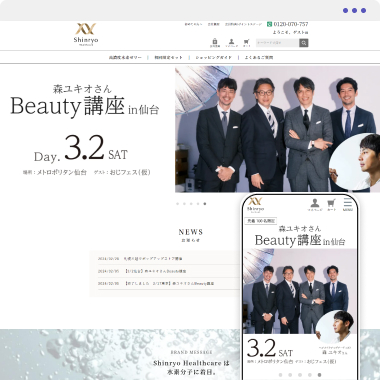Screen dimensions: 380x380
Task: Click the circular profile portrait on desktop hero
Action: coord(355,162)
